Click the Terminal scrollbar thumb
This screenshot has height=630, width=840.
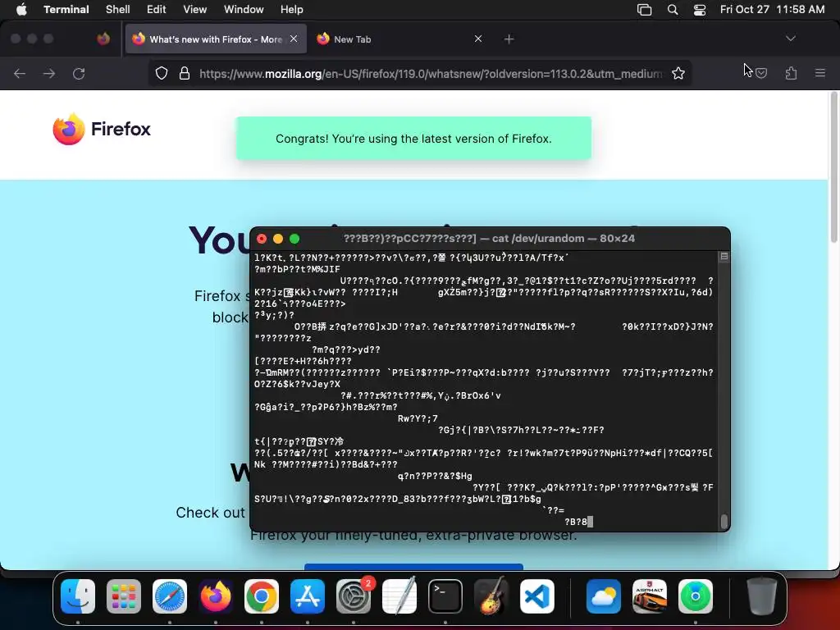coord(724,522)
